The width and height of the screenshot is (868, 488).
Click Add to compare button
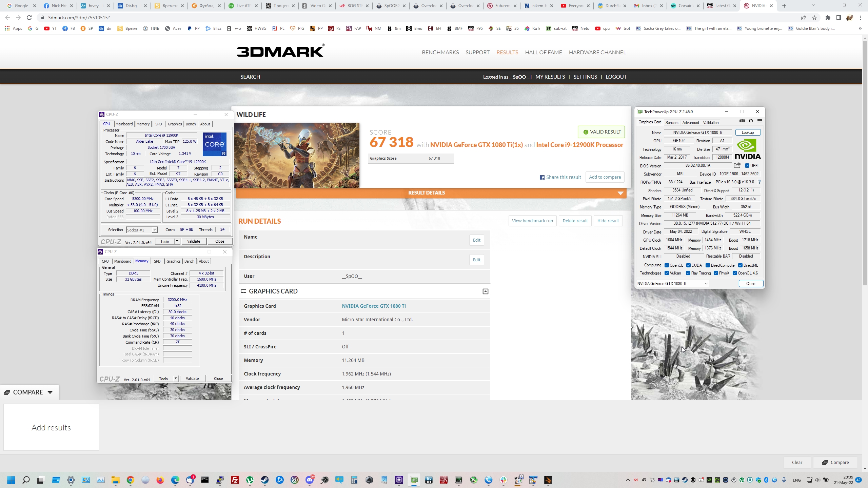(x=605, y=177)
